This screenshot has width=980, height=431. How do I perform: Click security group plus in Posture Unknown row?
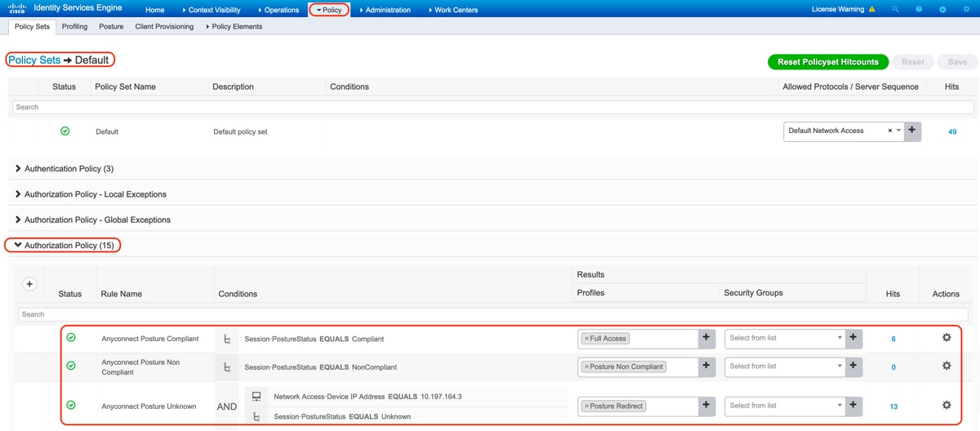pyautogui.click(x=853, y=406)
